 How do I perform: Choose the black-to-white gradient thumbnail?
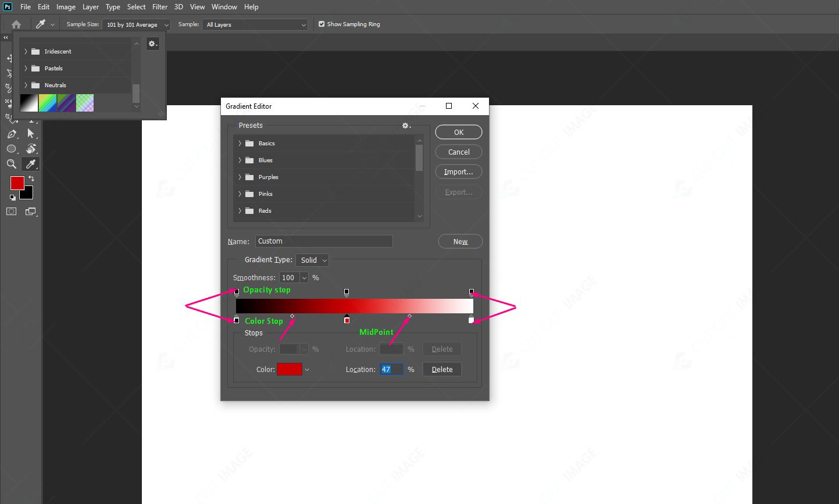coord(29,103)
